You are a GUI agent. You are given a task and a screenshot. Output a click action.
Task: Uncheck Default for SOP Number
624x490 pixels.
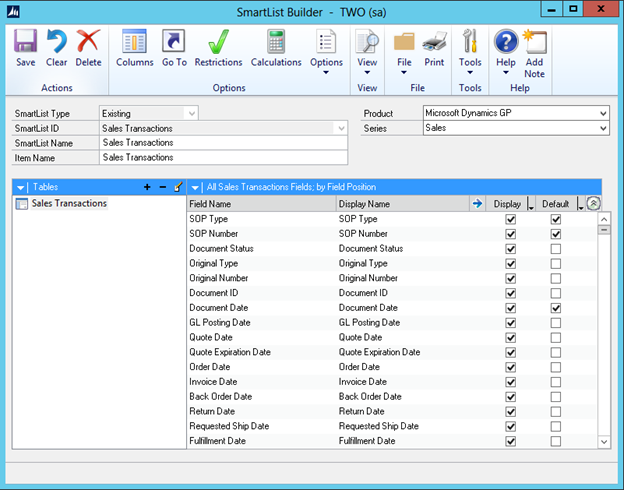556,234
